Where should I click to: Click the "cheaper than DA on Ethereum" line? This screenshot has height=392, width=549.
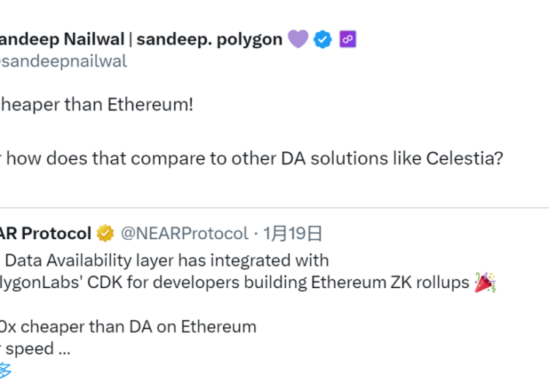129,326
